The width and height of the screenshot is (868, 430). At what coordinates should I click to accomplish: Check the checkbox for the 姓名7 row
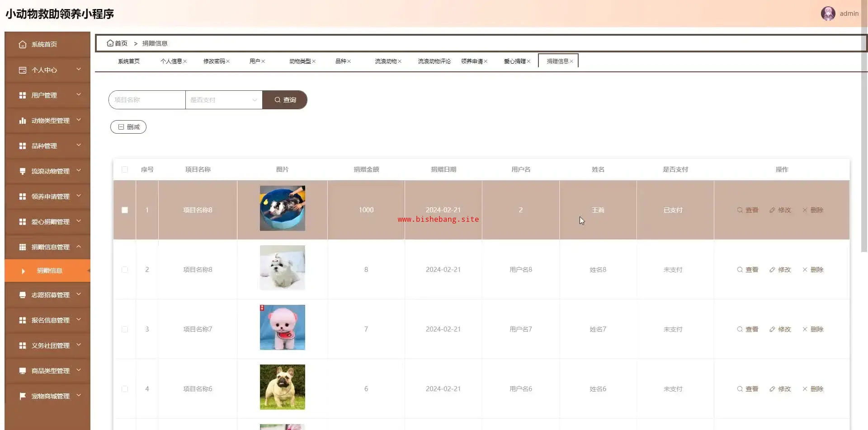[x=125, y=329]
